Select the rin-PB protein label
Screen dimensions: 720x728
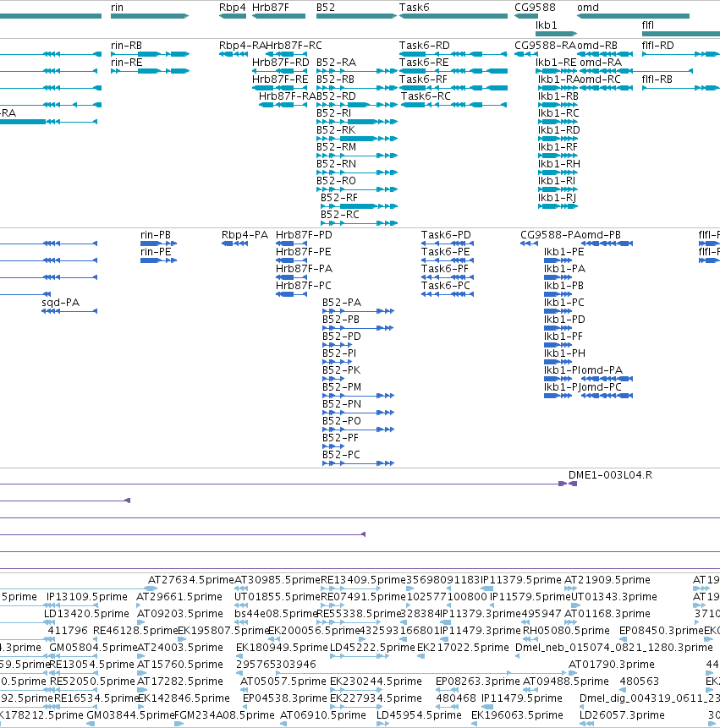tap(156, 235)
